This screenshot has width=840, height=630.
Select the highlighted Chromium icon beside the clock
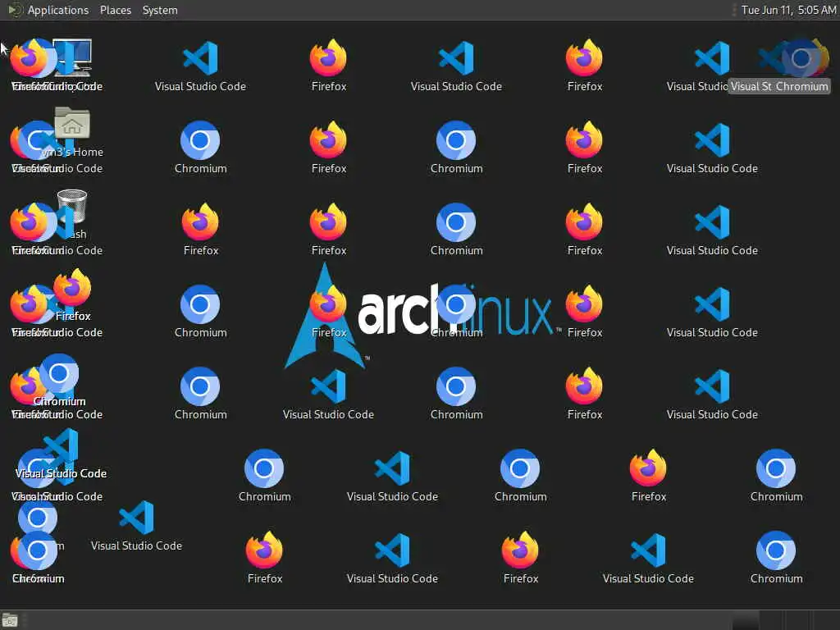(x=801, y=58)
